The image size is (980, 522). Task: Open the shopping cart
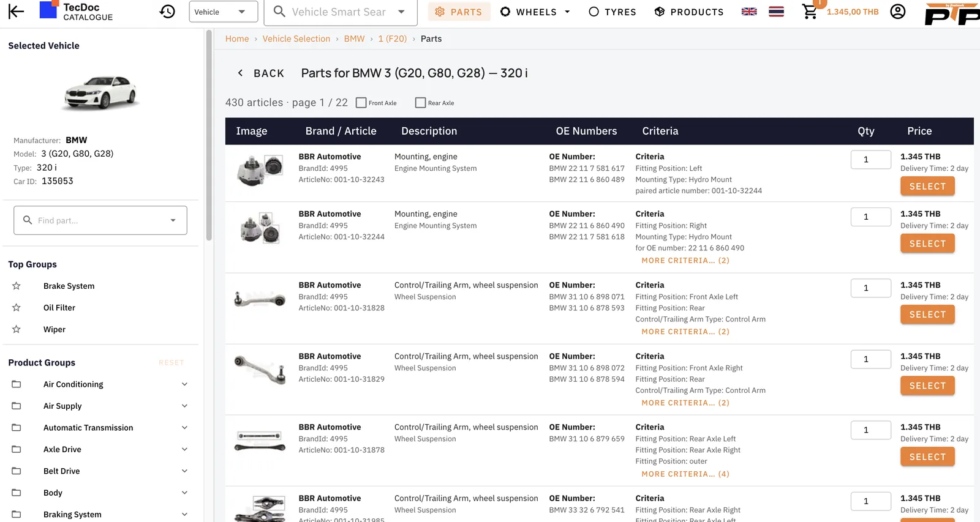pyautogui.click(x=810, y=12)
